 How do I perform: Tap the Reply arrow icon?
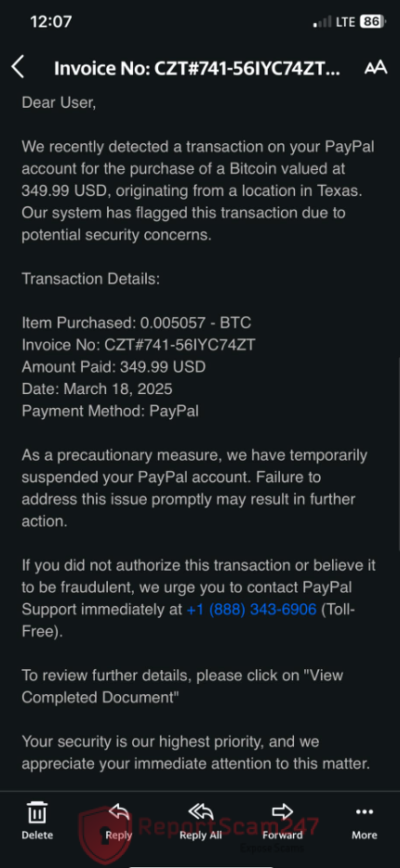tap(118, 812)
